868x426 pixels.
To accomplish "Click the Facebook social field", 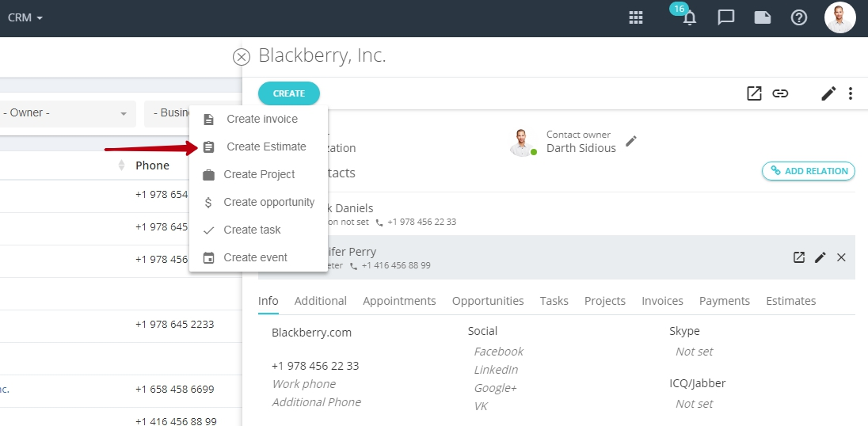I will click(499, 352).
